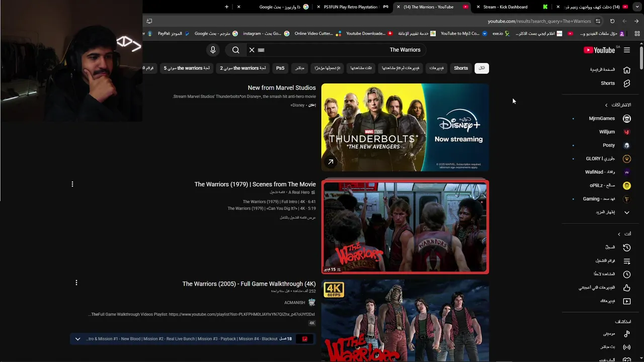Open PayPal bookmark

click(174, 34)
